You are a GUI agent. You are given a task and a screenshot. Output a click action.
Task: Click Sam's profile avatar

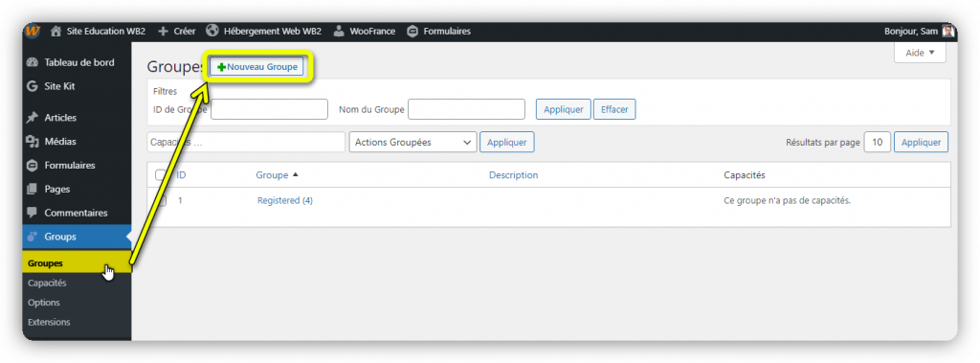[x=948, y=32]
